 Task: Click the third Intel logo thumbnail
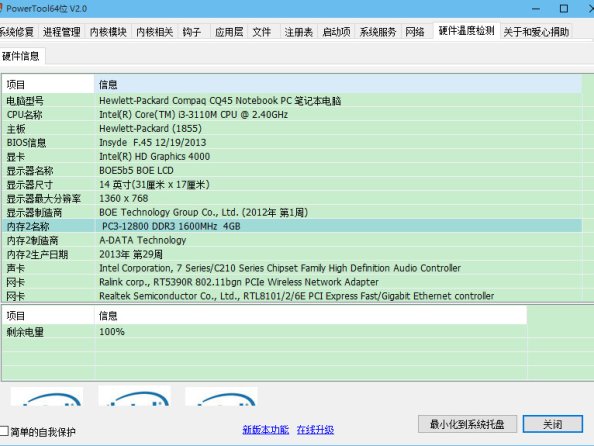221,396
